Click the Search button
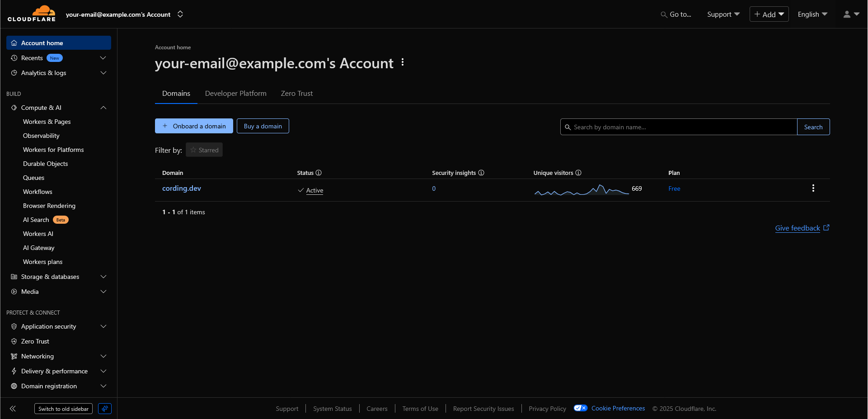The width and height of the screenshot is (868, 419). click(813, 127)
